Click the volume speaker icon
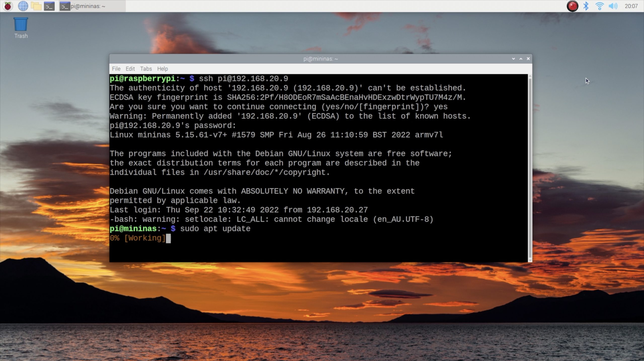This screenshot has height=361, width=644. (613, 6)
